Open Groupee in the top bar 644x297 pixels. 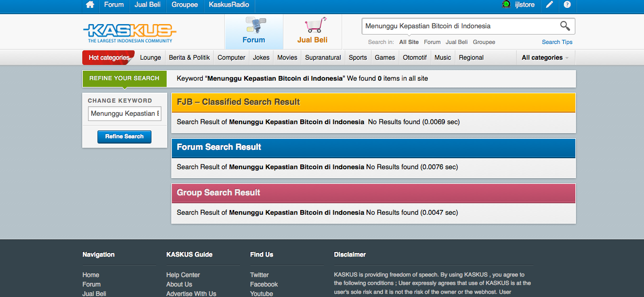tap(185, 5)
